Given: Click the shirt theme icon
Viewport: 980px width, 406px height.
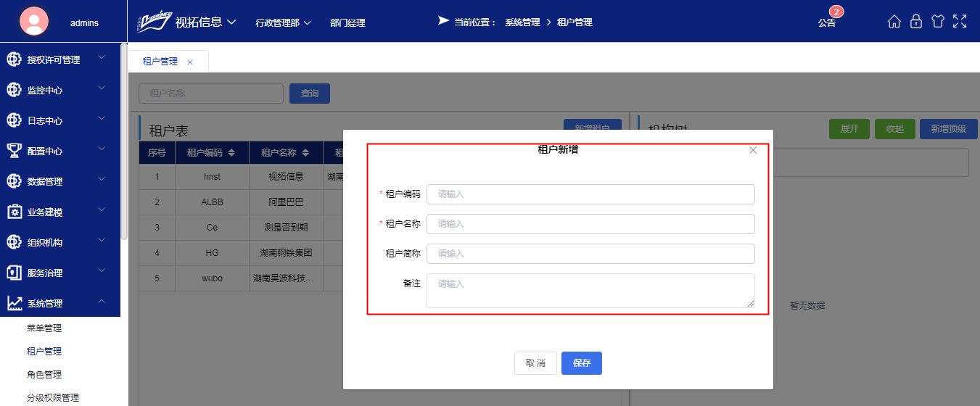Looking at the screenshot, I should (937, 22).
